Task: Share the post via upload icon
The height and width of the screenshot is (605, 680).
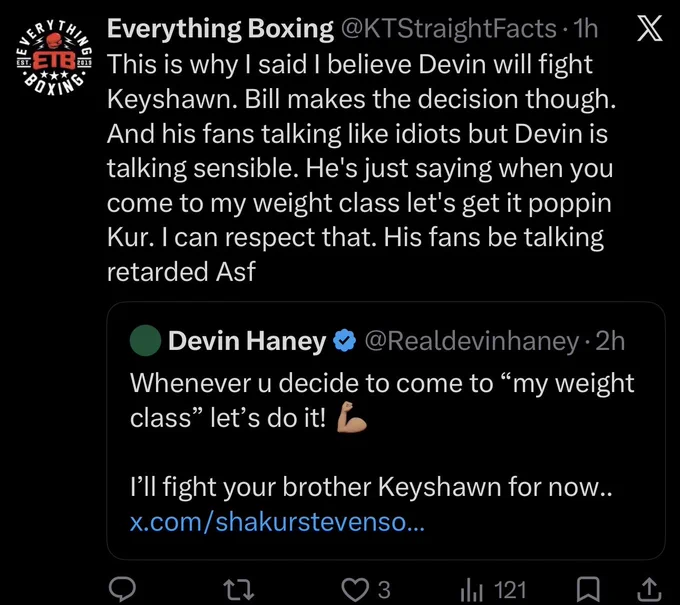Action: (649, 589)
